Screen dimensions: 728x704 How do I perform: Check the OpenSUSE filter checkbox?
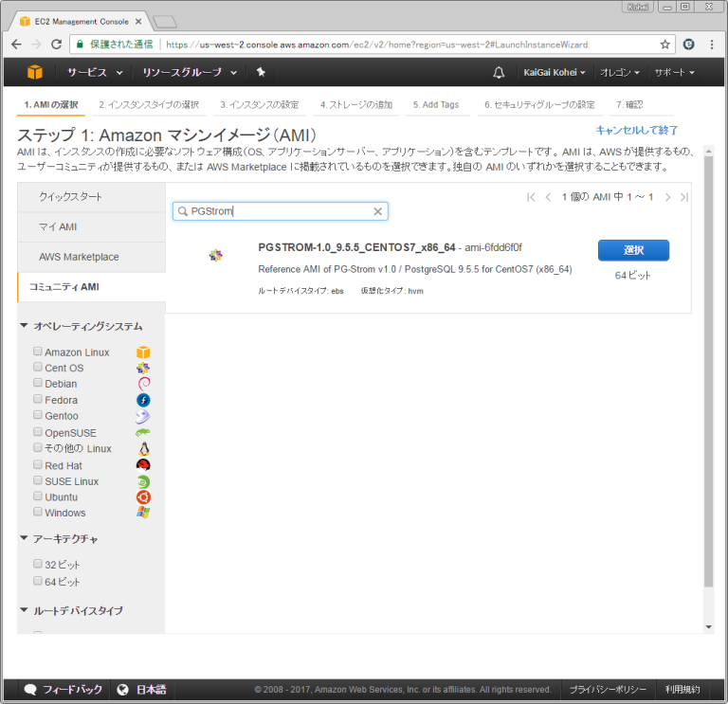(x=38, y=432)
